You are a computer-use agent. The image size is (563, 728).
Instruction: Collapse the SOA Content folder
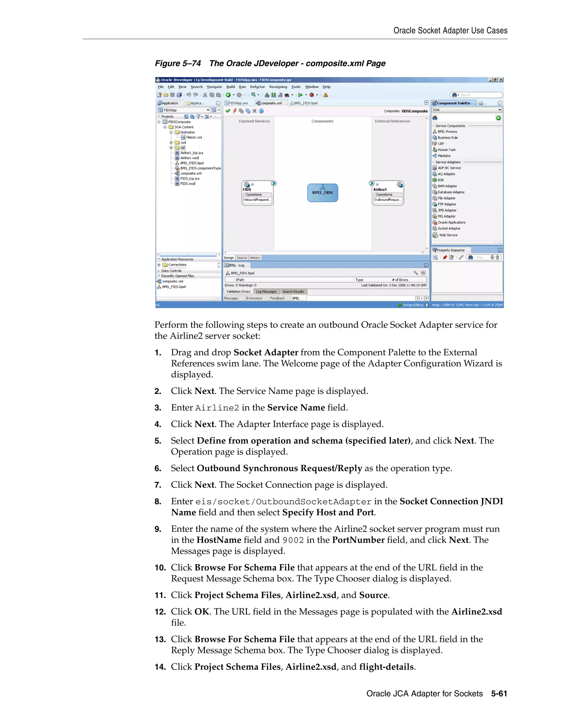165,127
